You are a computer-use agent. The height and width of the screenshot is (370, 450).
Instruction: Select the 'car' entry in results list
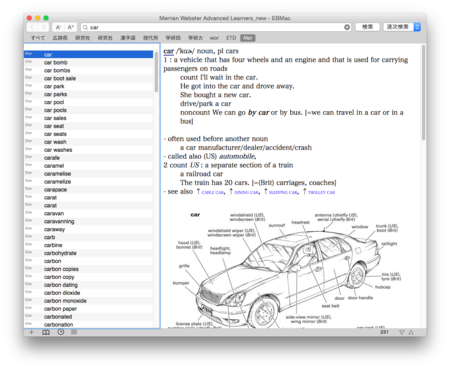point(88,54)
